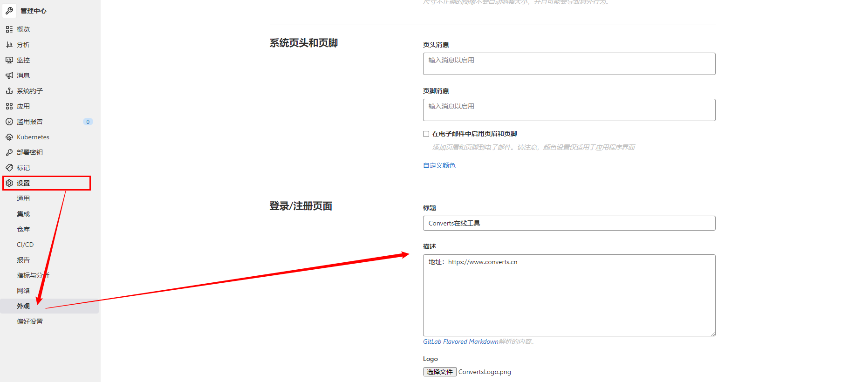Click the 系统钩子 anchor icon

point(9,91)
